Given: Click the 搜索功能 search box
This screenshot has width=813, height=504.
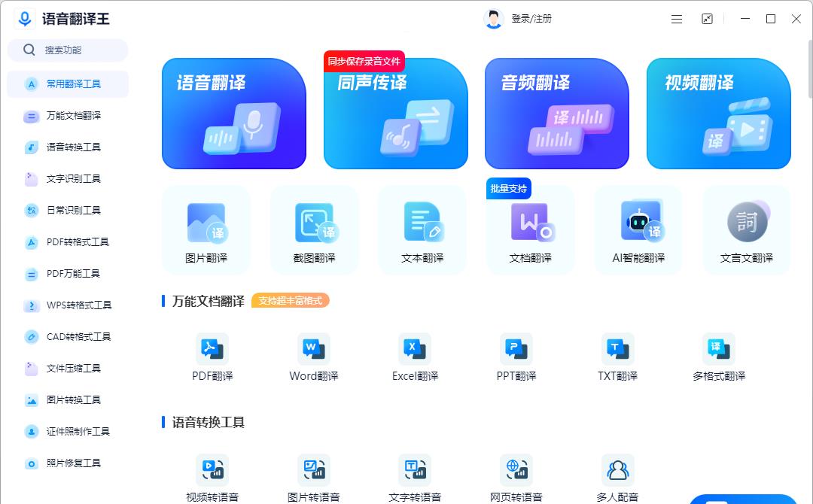Looking at the screenshot, I should 66,50.
